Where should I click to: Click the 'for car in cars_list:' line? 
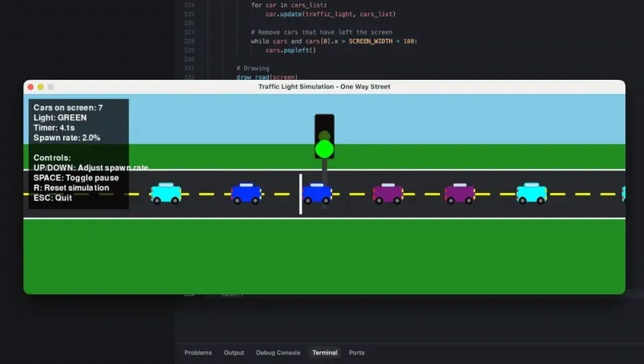click(289, 5)
